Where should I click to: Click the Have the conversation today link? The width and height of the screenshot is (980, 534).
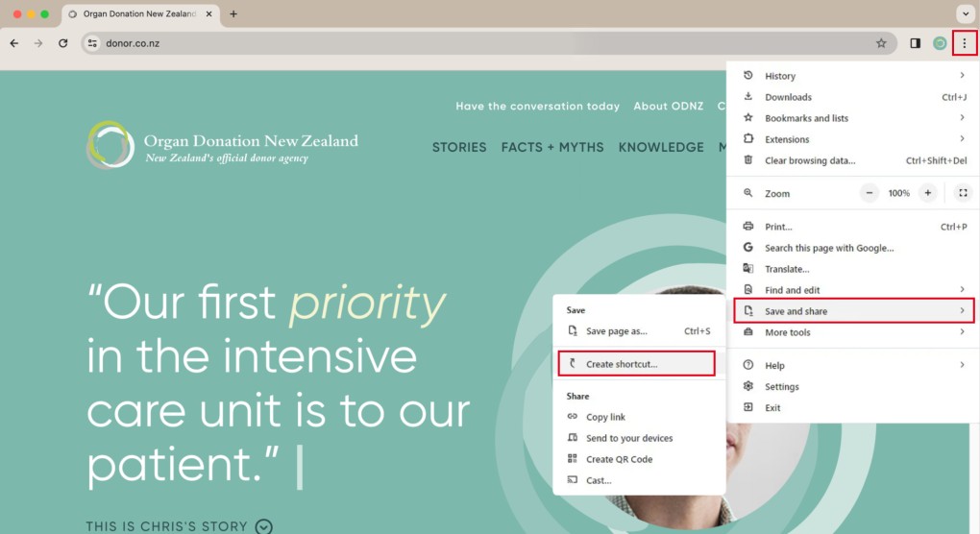(537, 106)
